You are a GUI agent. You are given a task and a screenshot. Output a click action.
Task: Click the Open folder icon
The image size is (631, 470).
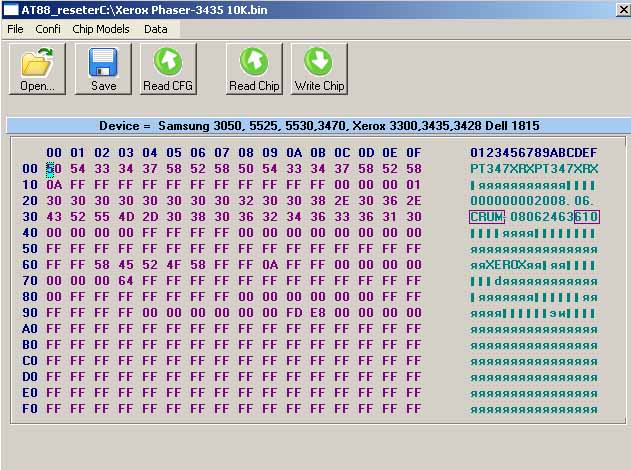pyautogui.click(x=38, y=62)
